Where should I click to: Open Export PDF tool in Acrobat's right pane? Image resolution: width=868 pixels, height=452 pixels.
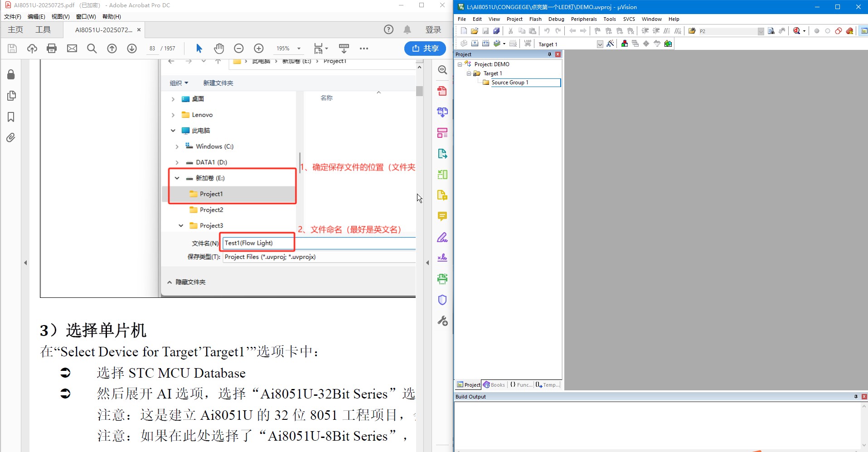click(x=442, y=154)
